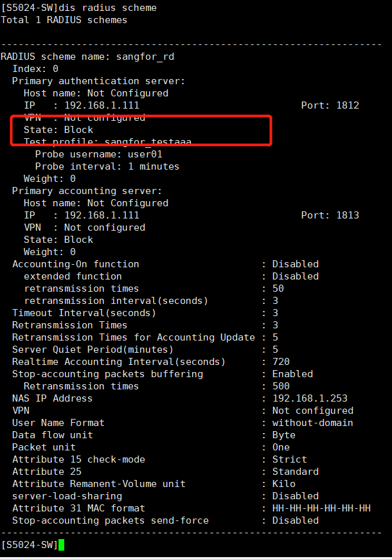Image resolution: width=392 pixels, height=559 pixels.
Task: Click 'State: Block' inside the red box
Action: click(58, 130)
